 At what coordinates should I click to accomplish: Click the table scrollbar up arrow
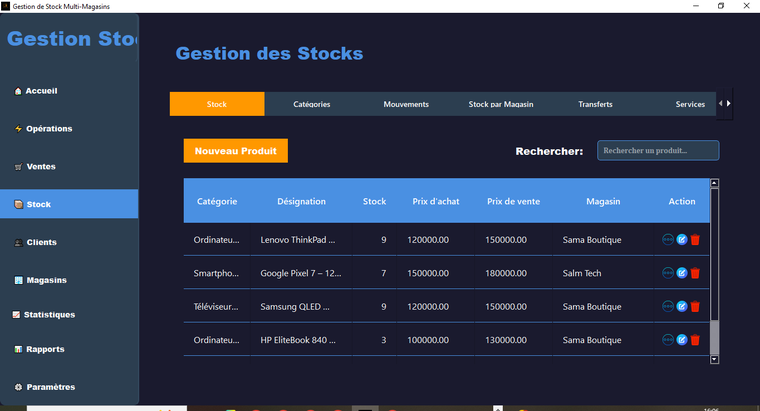(714, 183)
